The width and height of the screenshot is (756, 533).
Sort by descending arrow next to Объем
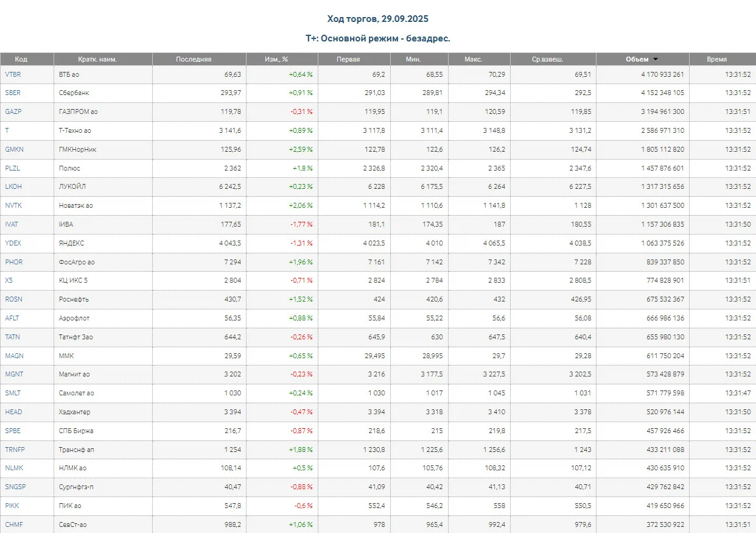656,60
